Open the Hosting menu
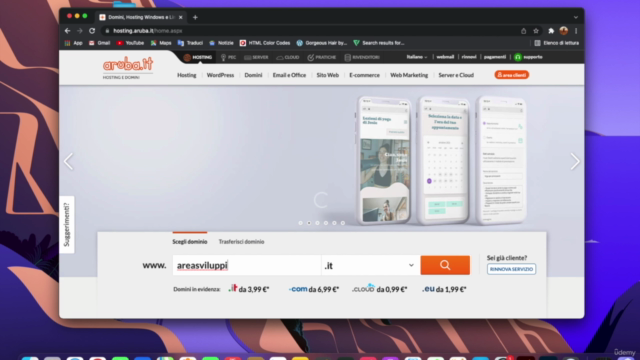Screen dimensions: 640x360 (x=187, y=75)
